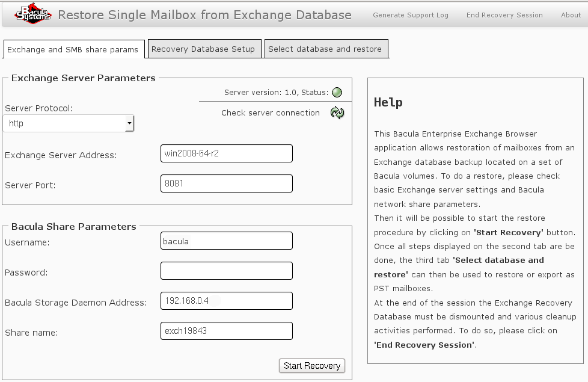Click Generate Support Log link
588x382 pixels.
click(410, 15)
